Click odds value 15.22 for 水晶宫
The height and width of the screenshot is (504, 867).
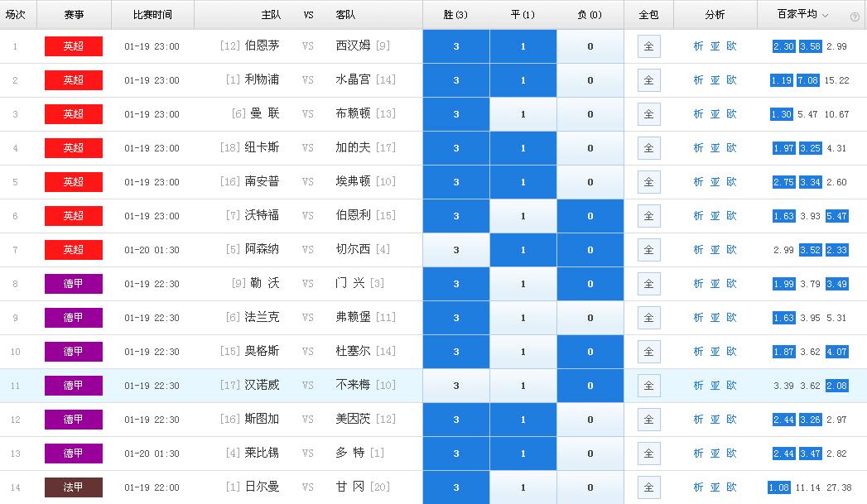tap(836, 80)
